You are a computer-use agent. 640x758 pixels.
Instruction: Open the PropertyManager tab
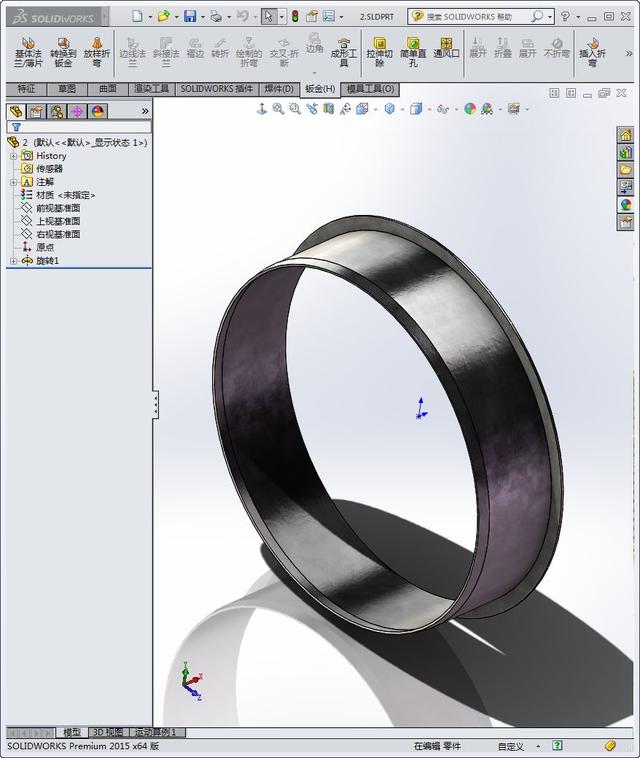(x=36, y=112)
